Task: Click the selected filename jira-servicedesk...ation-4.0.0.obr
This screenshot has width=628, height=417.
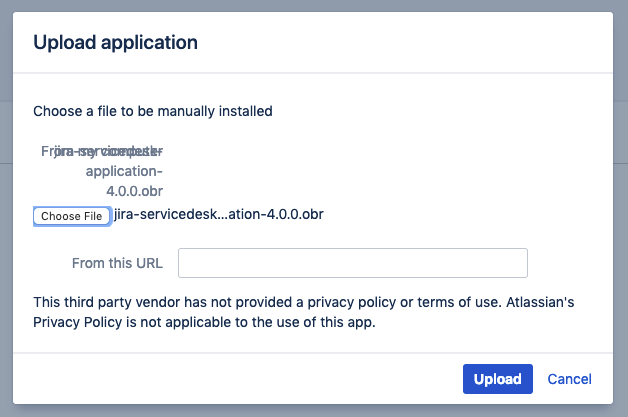Action: (219, 214)
